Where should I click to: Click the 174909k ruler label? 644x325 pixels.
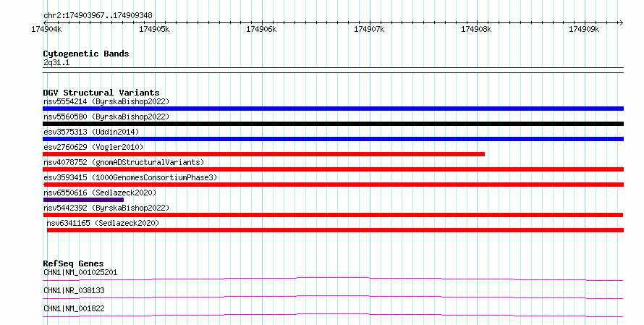(584, 30)
